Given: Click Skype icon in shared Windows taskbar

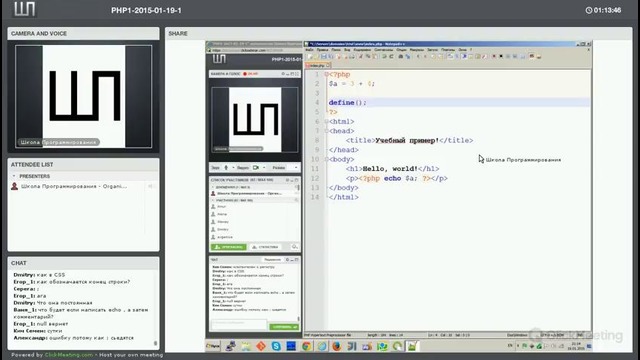Looking at the screenshot, I should point(276,346).
